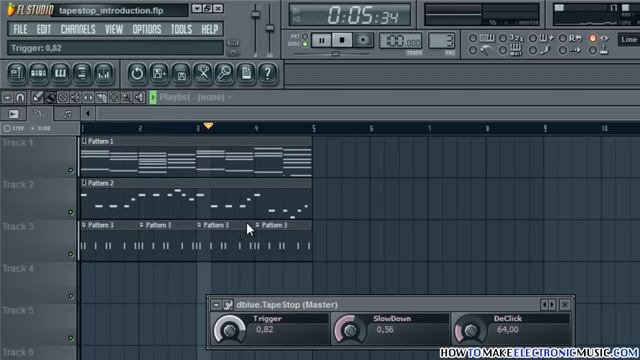Image resolution: width=640 pixels, height=360 pixels.
Task: Open the CHANNELS menu
Action: click(78, 29)
